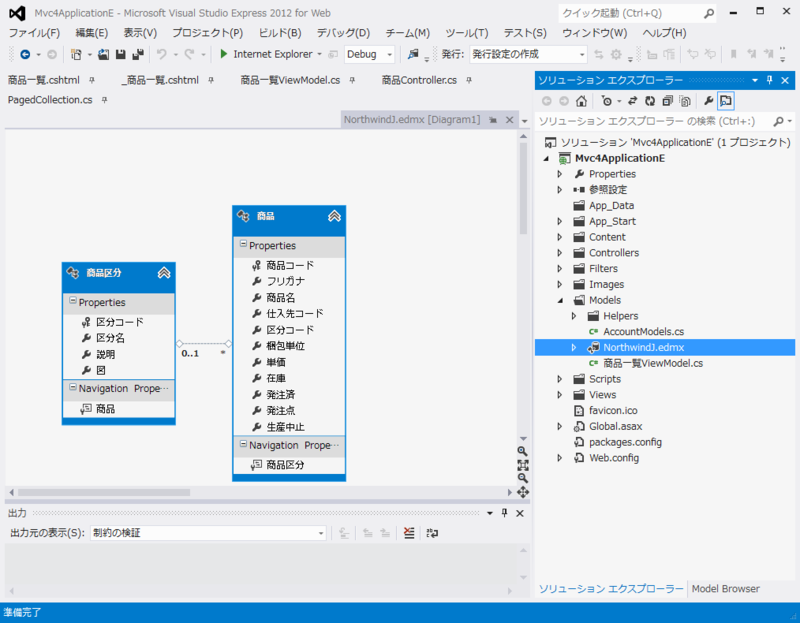Expand the Views folder
Screen dimensions: 800x623
560,395
